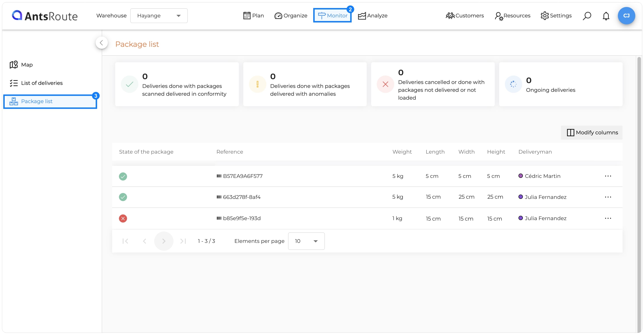Open Elements per page dropdown
Viewport: 644px width, 335px height.
pyautogui.click(x=306, y=241)
